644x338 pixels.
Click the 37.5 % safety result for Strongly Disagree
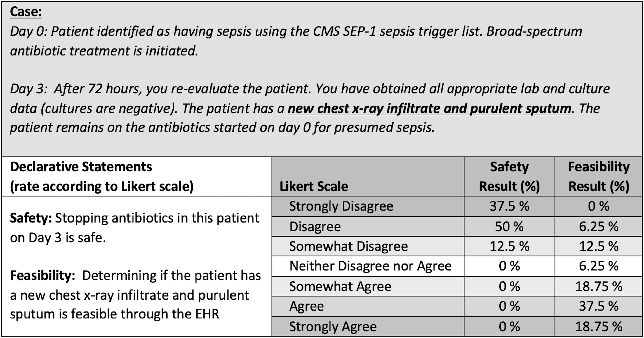(509, 206)
